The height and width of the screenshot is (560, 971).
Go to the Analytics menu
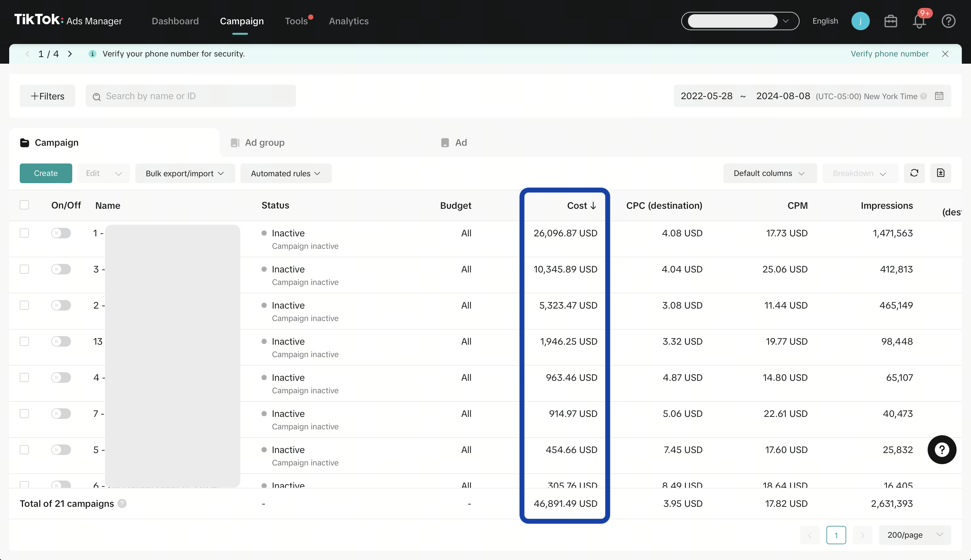click(348, 21)
